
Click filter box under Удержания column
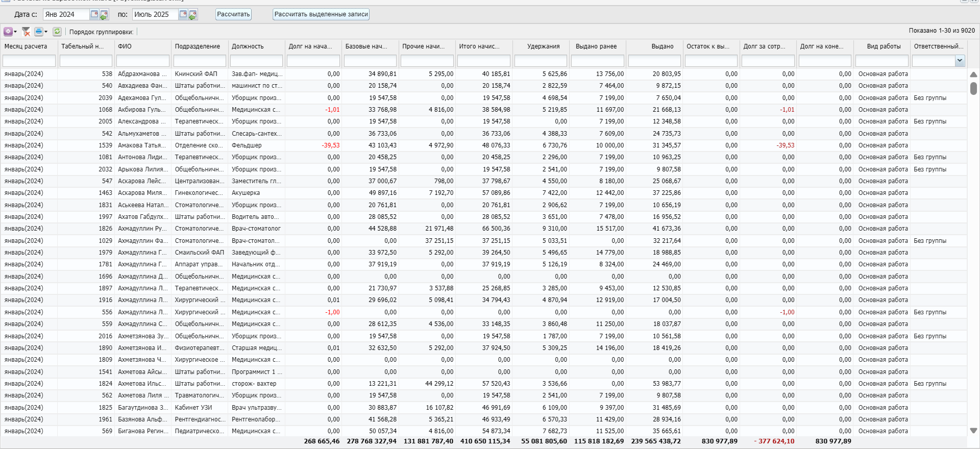541,61
